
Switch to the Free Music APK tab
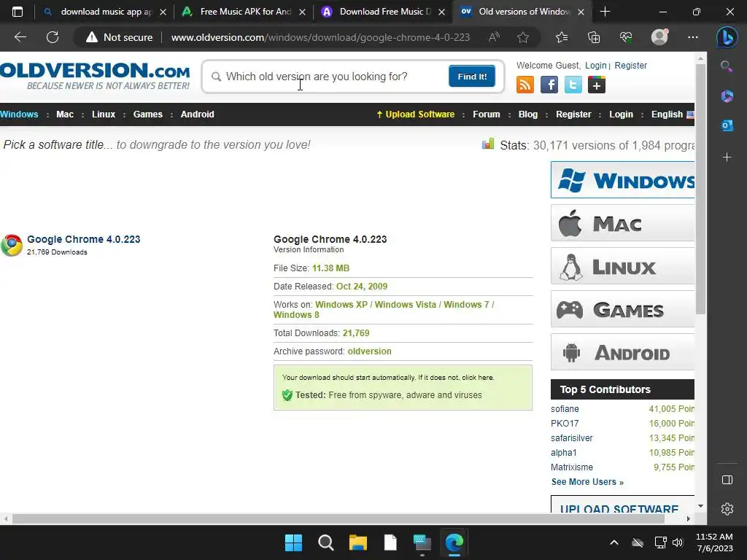pyautogui.click(x=245, y=12)
